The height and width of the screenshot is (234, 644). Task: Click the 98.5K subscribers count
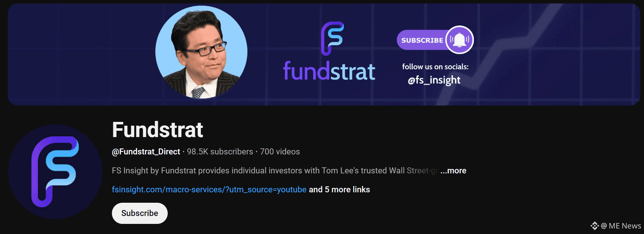220,152
